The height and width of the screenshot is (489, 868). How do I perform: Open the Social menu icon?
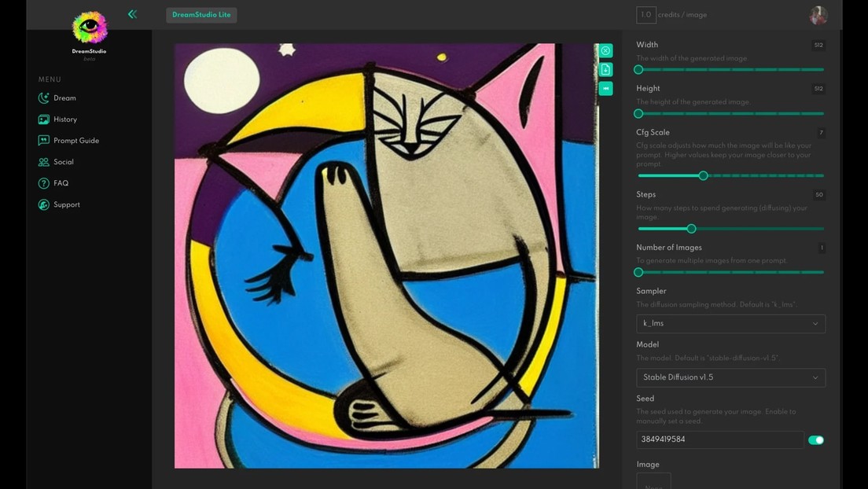tap(44, 162)
